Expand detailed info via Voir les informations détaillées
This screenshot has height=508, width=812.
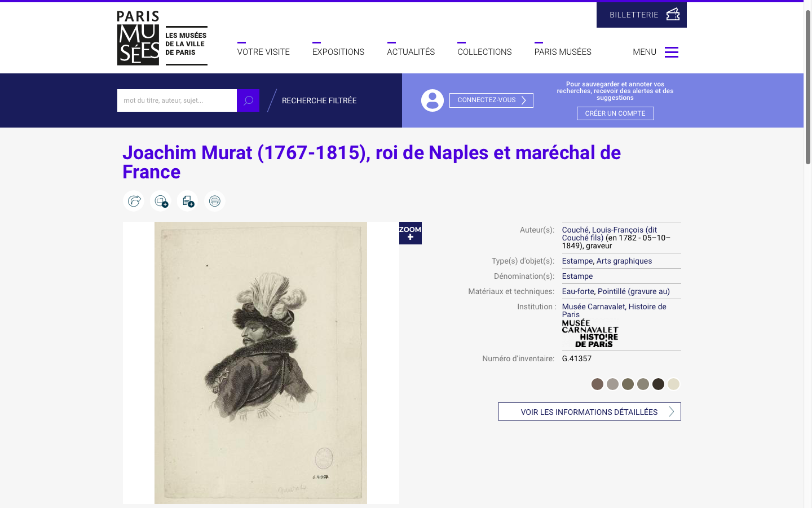tap(589, 411)
